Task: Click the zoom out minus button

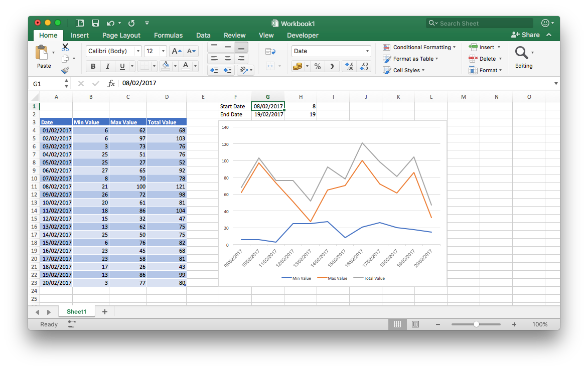Action: click(437, 324)
